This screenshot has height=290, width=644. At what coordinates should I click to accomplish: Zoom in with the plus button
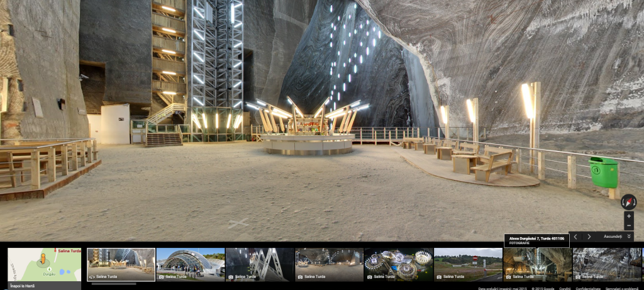[629, 216]
